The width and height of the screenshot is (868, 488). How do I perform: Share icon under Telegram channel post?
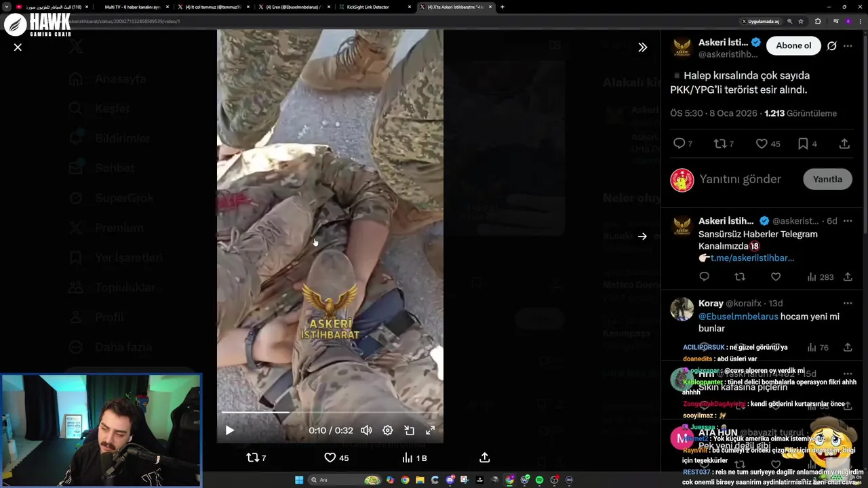(x=848, y=277)
